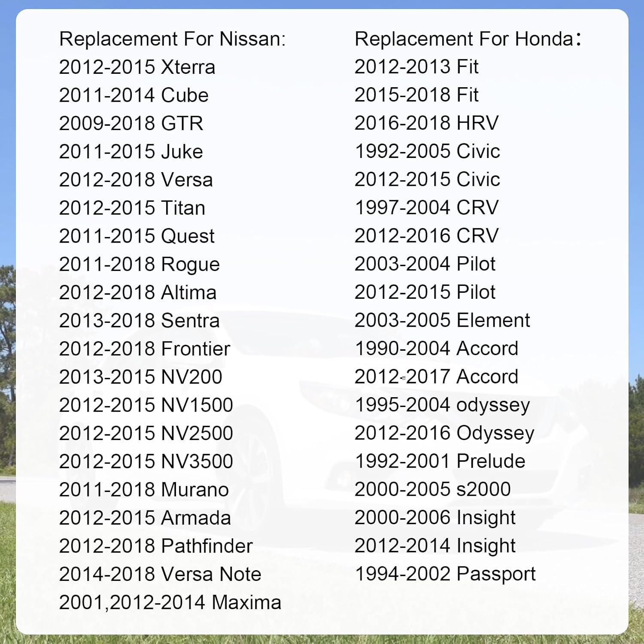Screen dimensions: 644x644
Task: Select the 2012-2015 Xterra entry
Action: (x=137, y=67)
